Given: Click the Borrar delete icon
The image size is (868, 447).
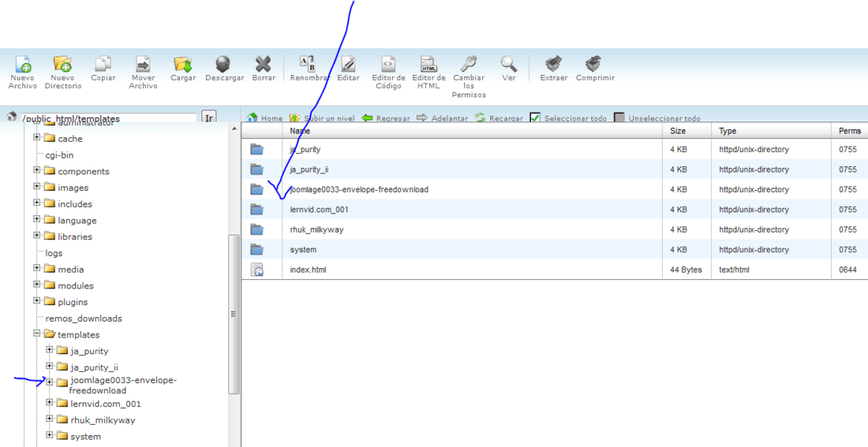Looking at the screenshot, I should (x=264, y=64).
